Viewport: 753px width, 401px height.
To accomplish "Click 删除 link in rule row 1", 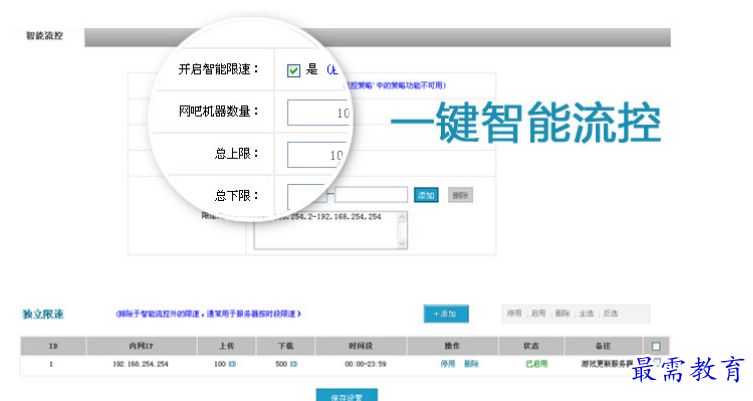I will 469,365.
